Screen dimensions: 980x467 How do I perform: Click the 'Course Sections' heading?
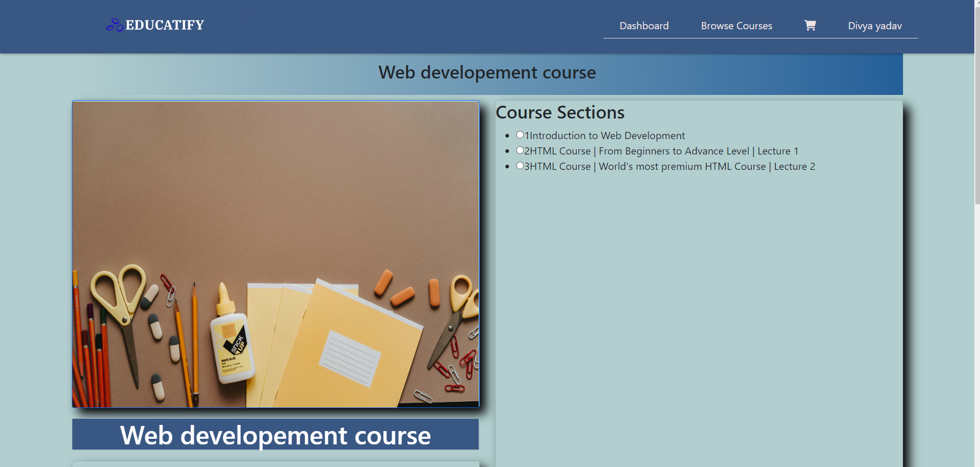point(560,112)
